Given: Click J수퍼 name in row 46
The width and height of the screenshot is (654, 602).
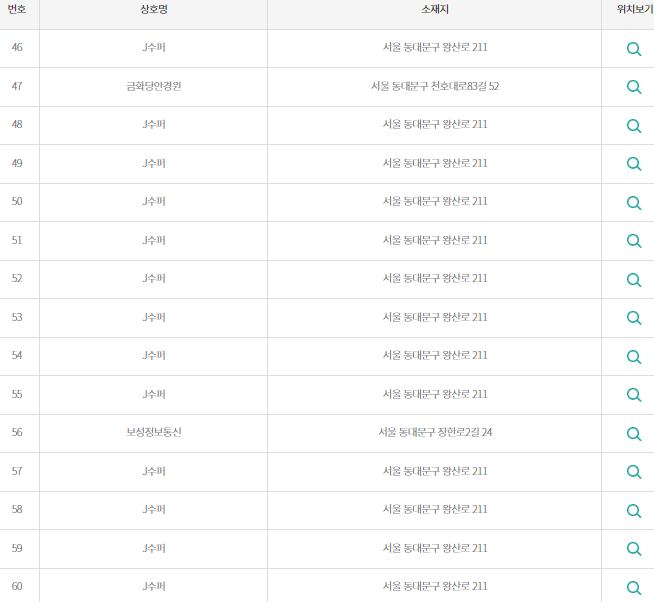Looking at the screenshot, I should tap(154, 47).
